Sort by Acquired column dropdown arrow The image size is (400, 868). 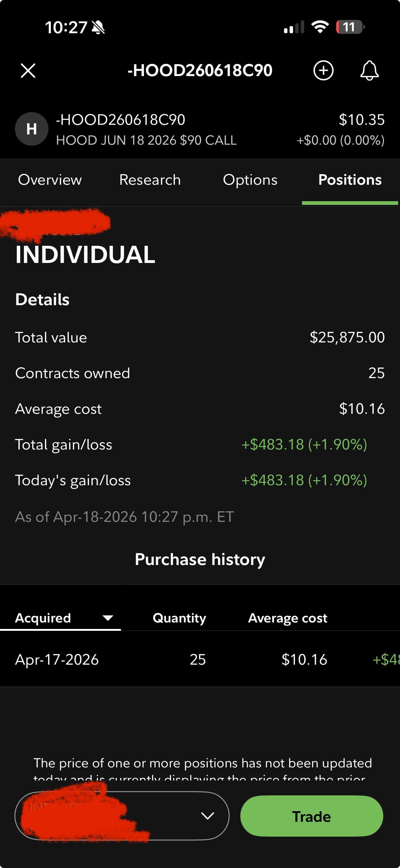[x=108, y=618]
